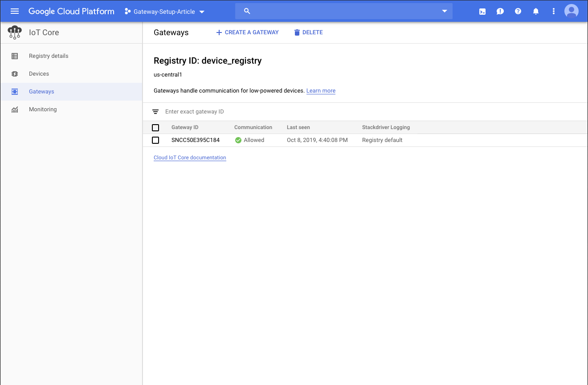
Task: Check the SNCC50E395C184 row checkbox
Action: click(x=155, y=140)
